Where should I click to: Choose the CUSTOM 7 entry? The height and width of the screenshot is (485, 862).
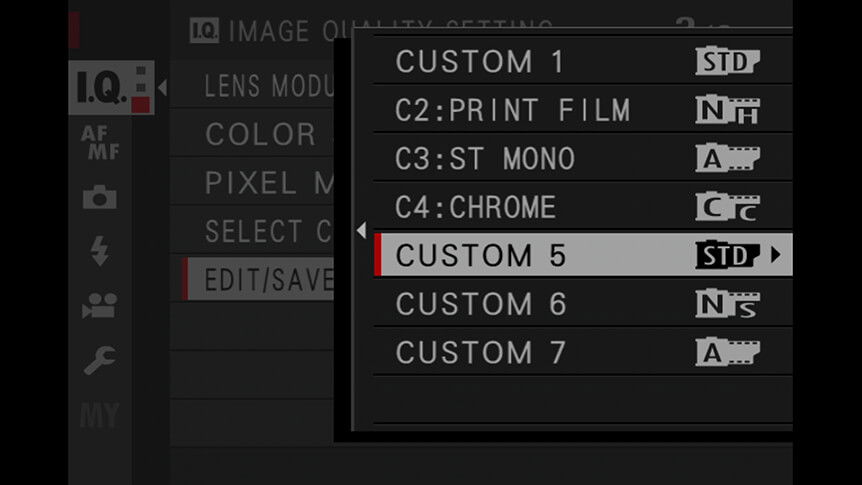[583, 352]
